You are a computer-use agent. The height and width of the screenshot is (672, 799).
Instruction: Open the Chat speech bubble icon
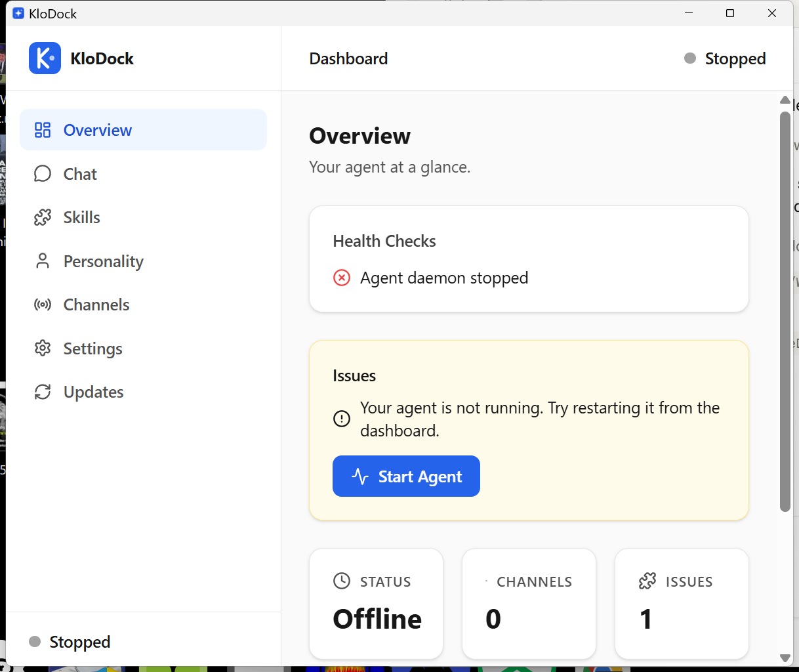pyautogui.click(x=42, y=173)
